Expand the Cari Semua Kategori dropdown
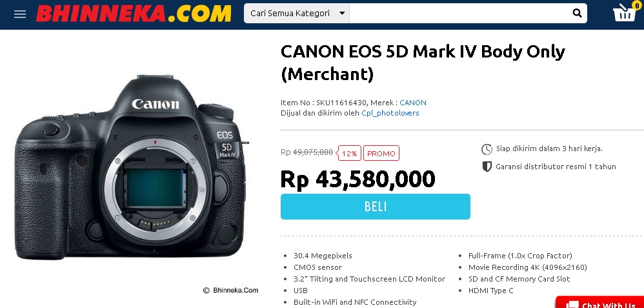 pos(297,13)
